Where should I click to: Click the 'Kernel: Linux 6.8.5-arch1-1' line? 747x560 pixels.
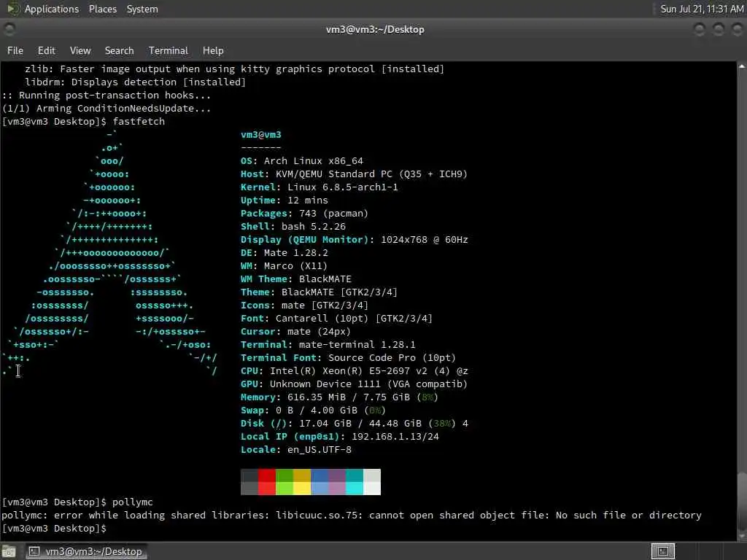click(320, 187)
